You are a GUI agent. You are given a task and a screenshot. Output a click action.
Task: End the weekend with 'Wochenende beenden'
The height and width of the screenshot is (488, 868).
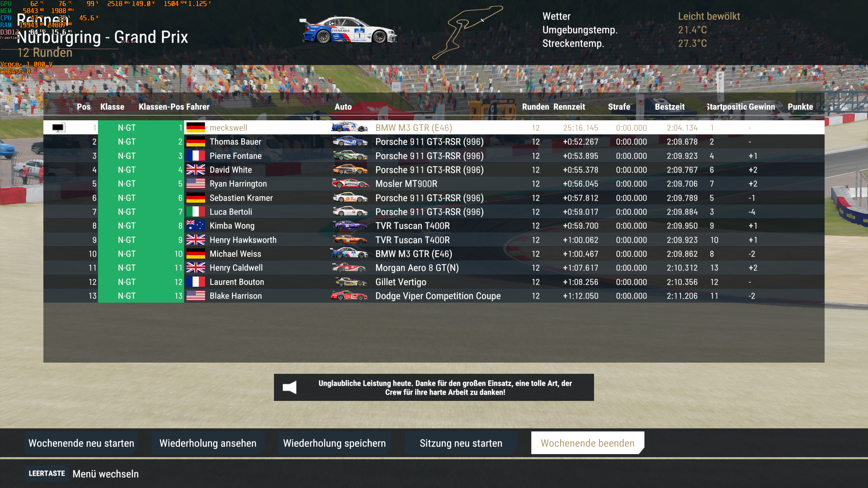(588, 443)
